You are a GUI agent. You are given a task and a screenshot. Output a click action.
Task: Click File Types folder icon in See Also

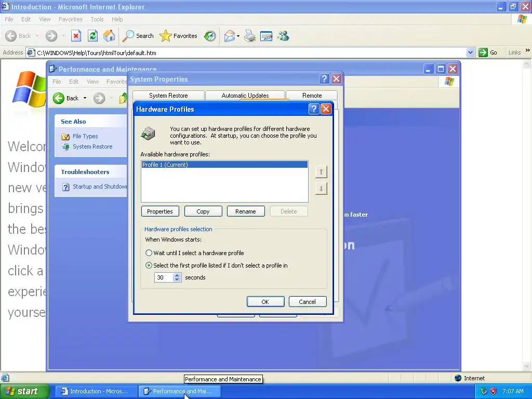click(65, 137)
